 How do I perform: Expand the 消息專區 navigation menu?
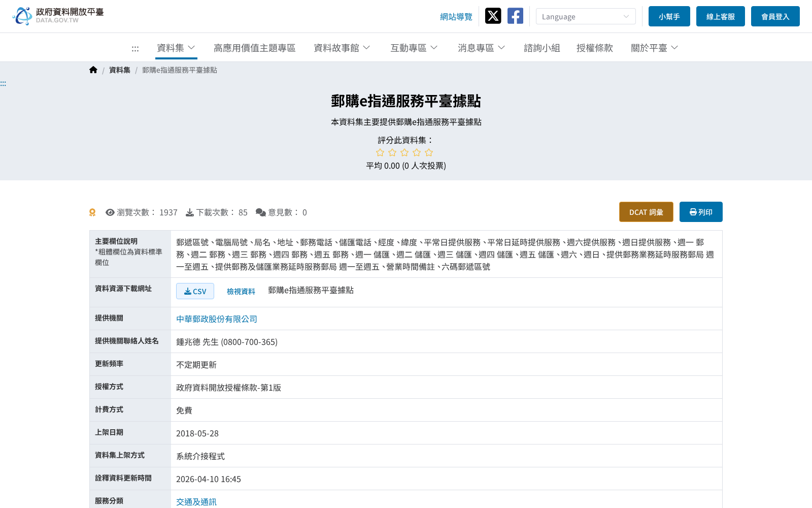tap(482, 48)
